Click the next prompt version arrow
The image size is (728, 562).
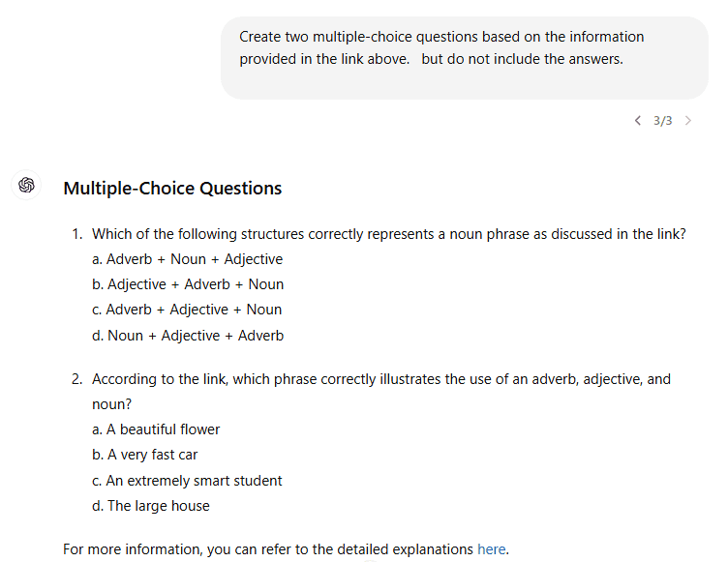click(688, 121)
